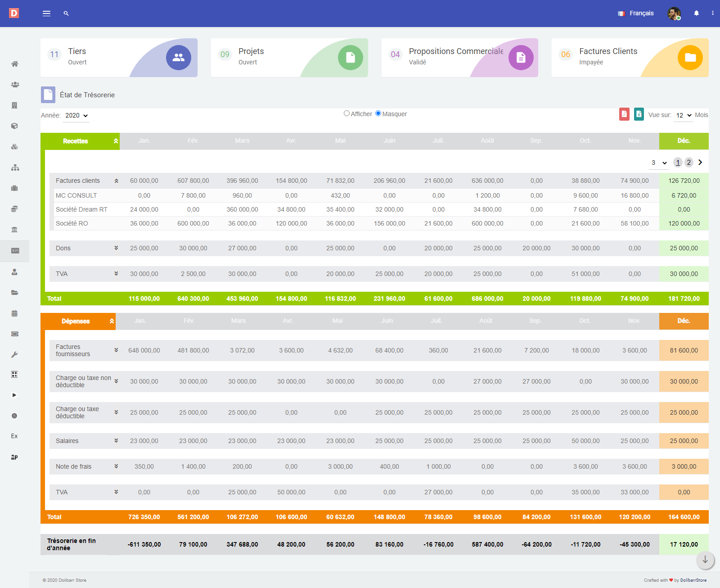Screen dimensions: 720x588
Task: Switch language via Français selector
Action: [x=636, y=14]
